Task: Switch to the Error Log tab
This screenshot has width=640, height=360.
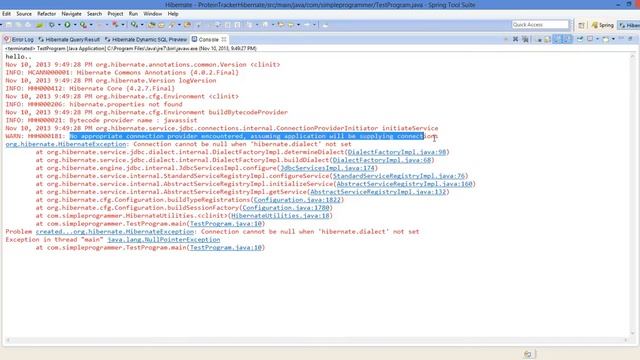Action: click(x=19, y=40)
